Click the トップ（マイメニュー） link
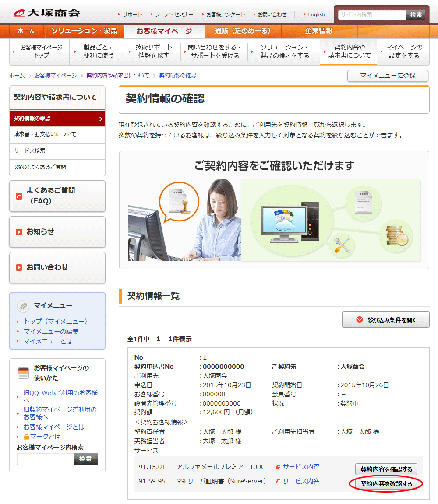438x504 pixels. click(x=55, y=322)
